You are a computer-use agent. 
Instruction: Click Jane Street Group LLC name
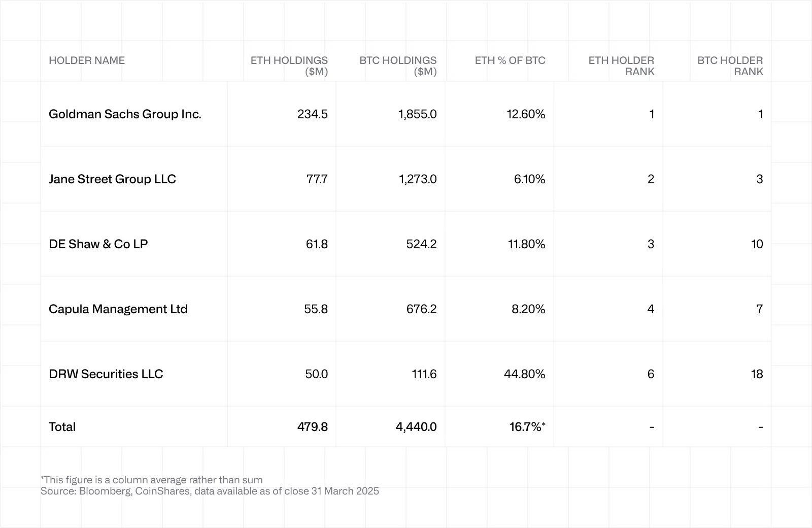click(112, 179)
